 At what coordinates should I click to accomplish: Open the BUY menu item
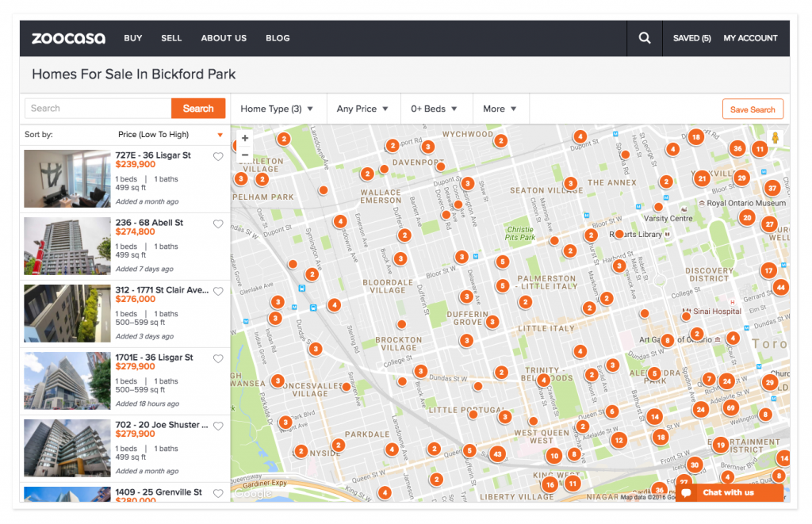133,38
